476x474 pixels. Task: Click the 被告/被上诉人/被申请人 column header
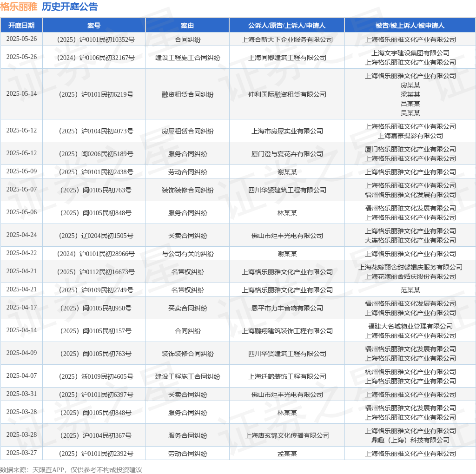click(410, 26)
